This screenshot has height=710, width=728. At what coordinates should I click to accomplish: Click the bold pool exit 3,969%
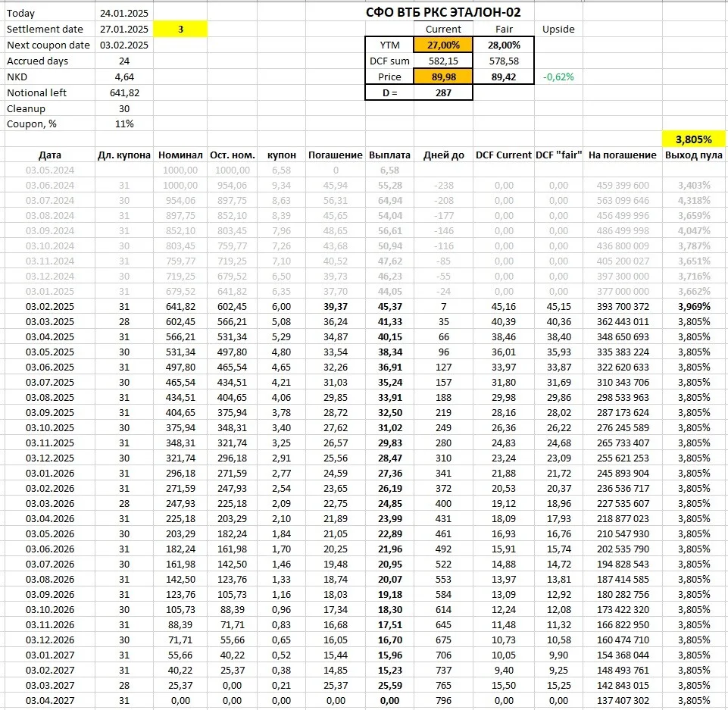tap(694, 306)
